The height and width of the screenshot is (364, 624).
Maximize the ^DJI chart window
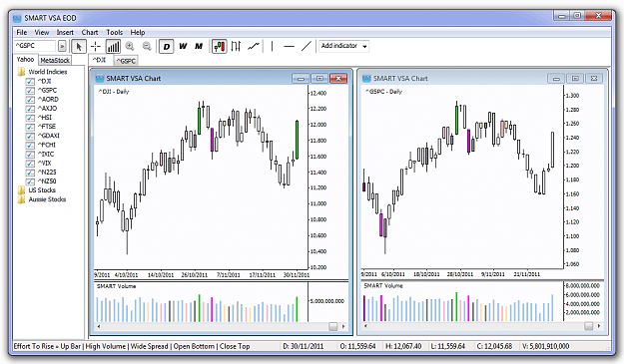tap(319, 78)
